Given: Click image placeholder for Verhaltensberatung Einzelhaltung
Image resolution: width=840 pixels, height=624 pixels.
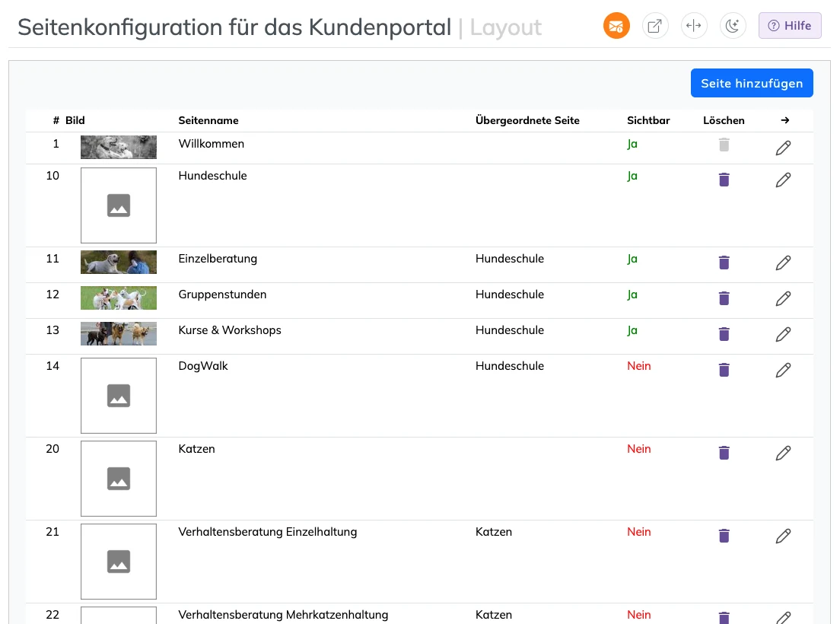Looking at the screenshot, I should (119, 562).
